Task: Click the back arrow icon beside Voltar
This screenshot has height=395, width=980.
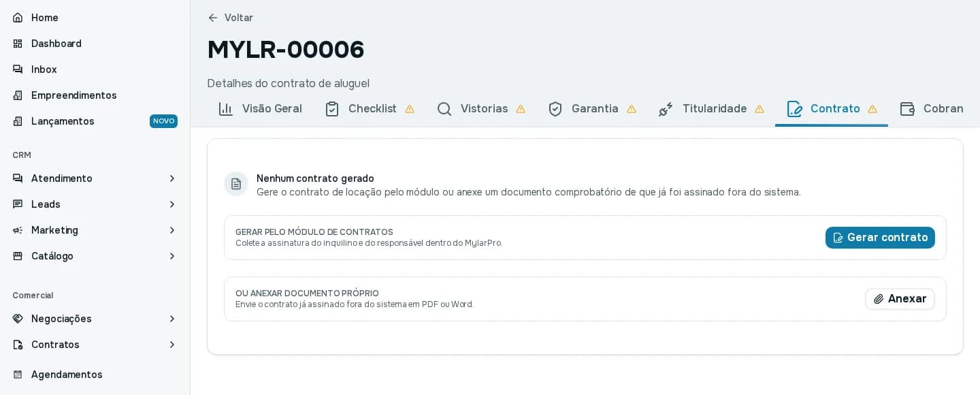Action: coord(213,18)
